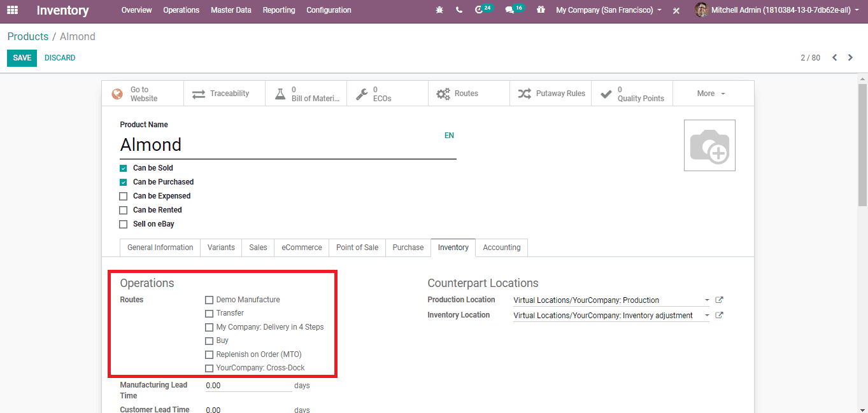Open Reporting menu

[x=279, y=10]
